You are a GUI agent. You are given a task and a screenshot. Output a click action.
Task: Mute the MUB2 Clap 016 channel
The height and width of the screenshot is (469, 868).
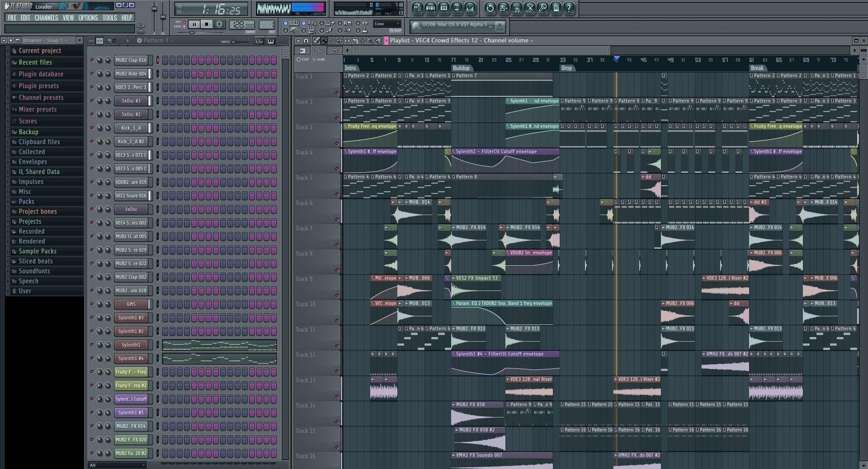click(92, 60)
